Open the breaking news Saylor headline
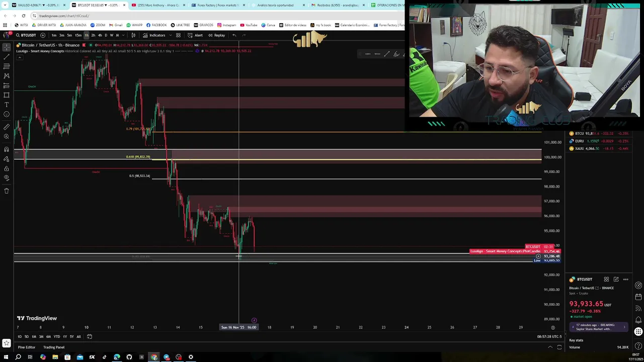Viewport: 644px width, 362px height. click(598, 327)
